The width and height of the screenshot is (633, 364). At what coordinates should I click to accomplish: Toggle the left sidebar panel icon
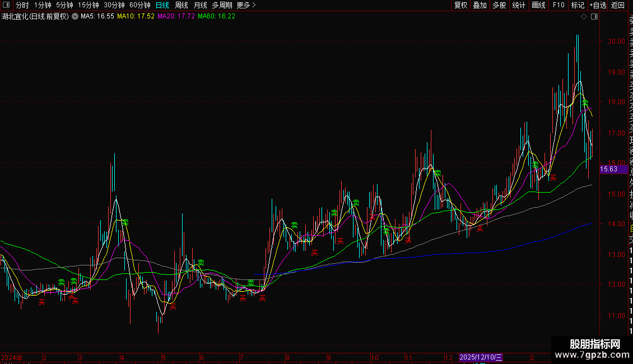coord(6,5)
